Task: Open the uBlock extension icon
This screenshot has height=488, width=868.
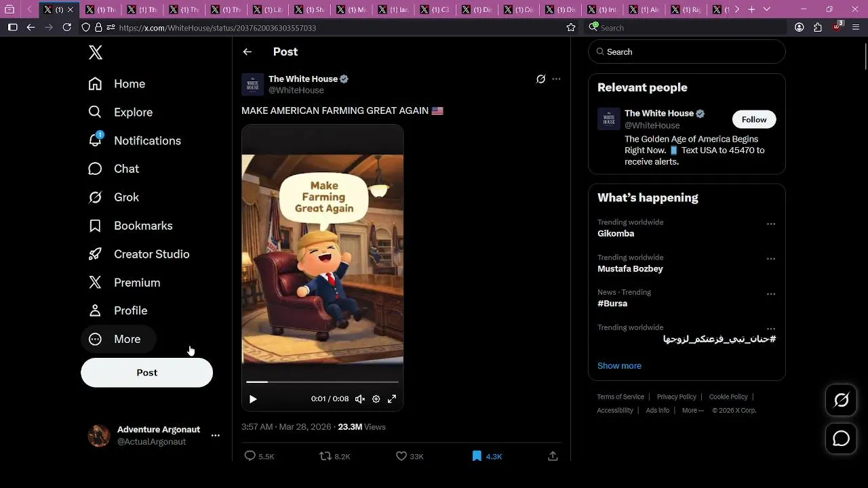Action: pyautogui.click(x=837, y=26)
